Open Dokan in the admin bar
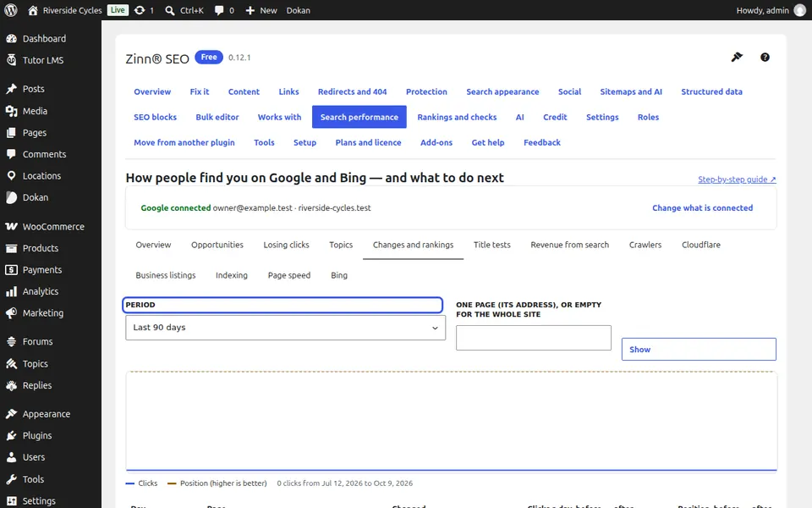812x508 pixels. pyautogui.click(x=299, y=10)
